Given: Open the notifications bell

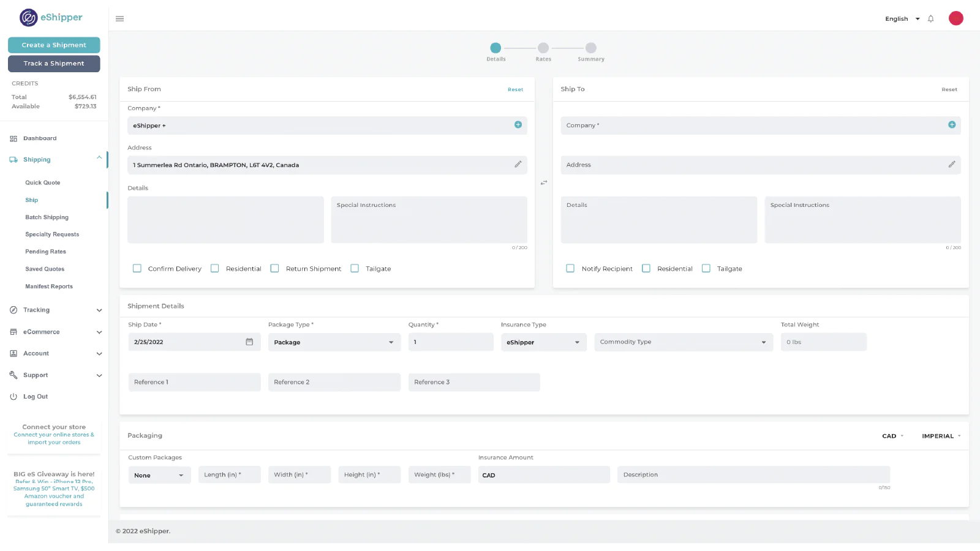Looking at the screenshot, I should tap(930, 19).
